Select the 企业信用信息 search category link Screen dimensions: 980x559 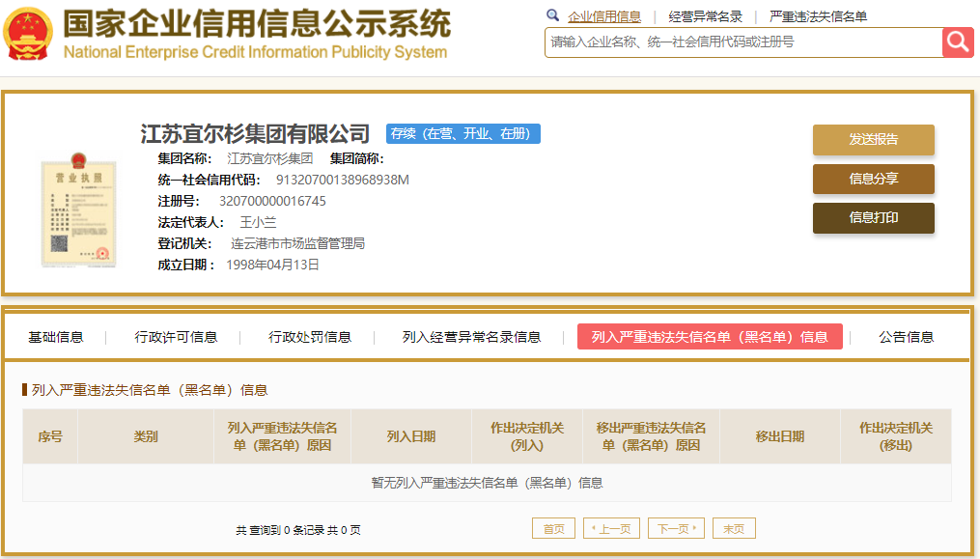[604, 16]
